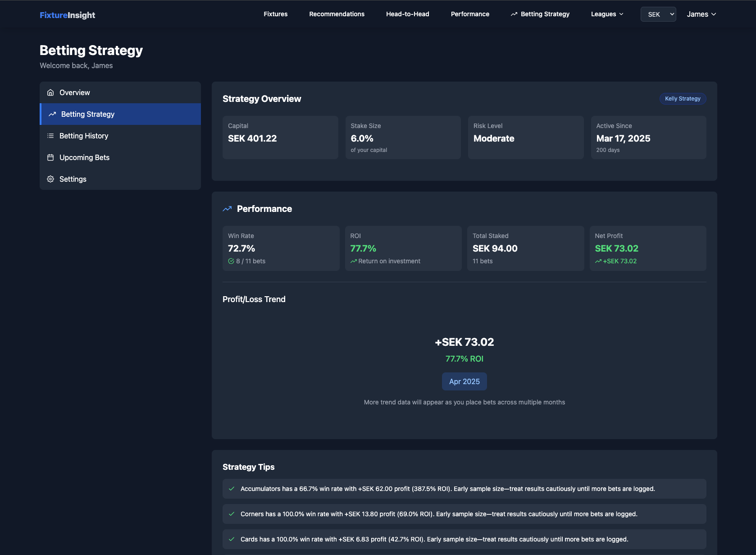Select Betting History in the sidebar
The image size is (756, 555).
coord(84,136)
